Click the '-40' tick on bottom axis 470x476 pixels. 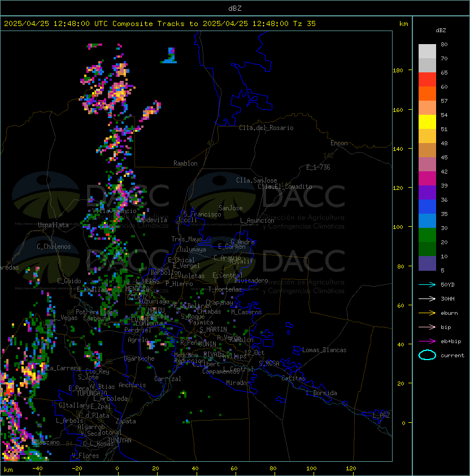tap(38, 469)
